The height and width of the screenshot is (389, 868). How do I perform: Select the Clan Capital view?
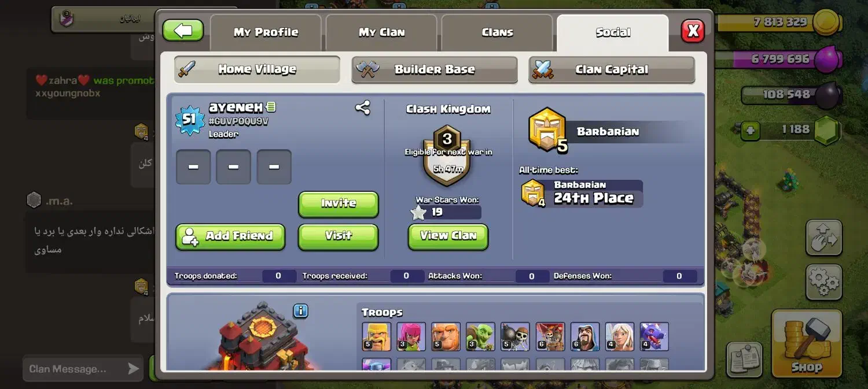tap(612, 69)
